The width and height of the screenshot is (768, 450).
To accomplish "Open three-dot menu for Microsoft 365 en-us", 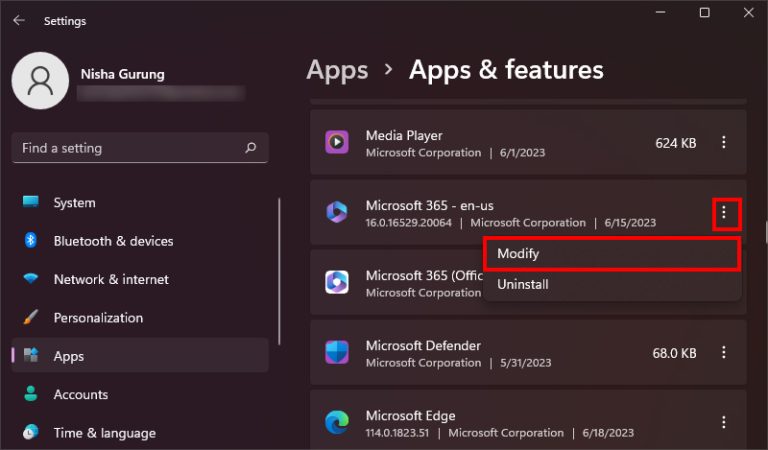I will (x=726, y=213).
